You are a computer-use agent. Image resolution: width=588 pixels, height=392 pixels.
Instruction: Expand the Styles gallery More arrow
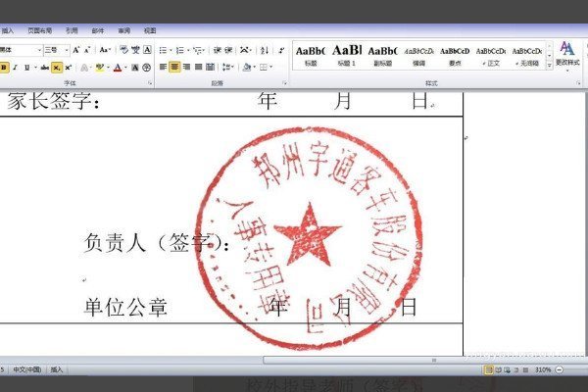click(550, 66)
